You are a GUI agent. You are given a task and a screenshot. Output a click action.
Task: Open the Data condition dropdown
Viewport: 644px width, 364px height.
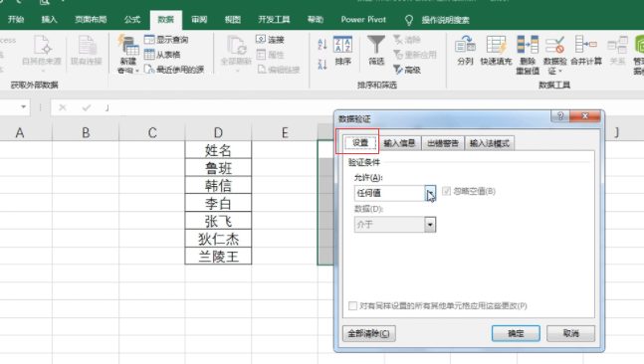[x=430, y=225]
